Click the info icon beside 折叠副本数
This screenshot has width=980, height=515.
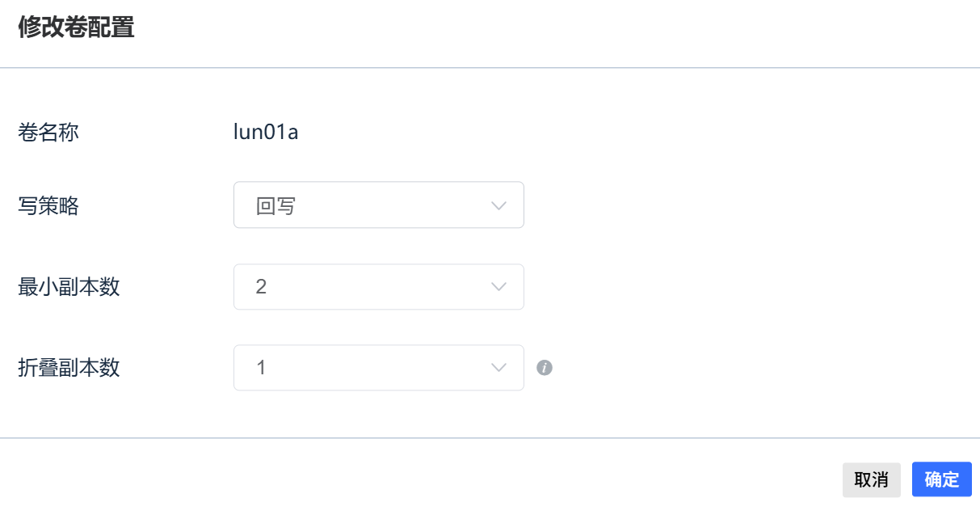pos(545,368)
